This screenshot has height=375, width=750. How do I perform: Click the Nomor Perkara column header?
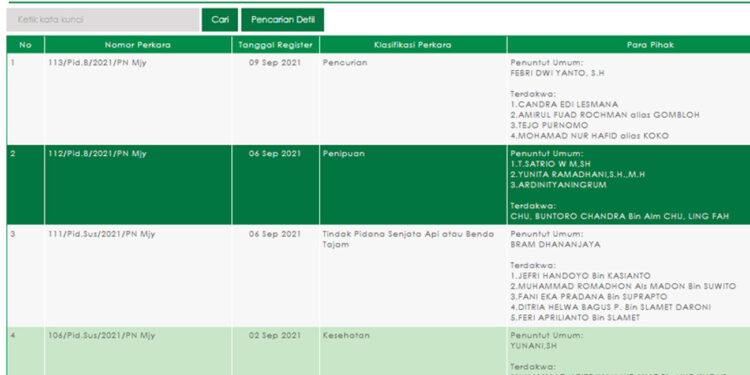pos(138,45)
